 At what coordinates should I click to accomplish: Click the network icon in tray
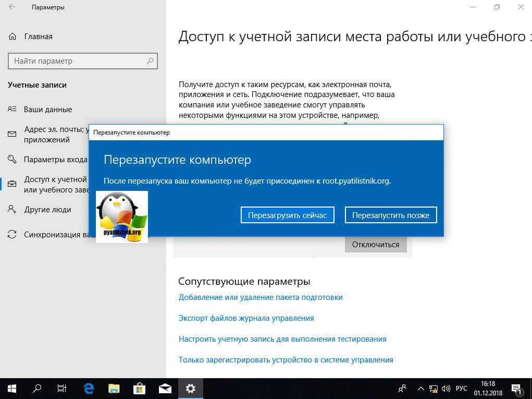[x=434, y=389]
